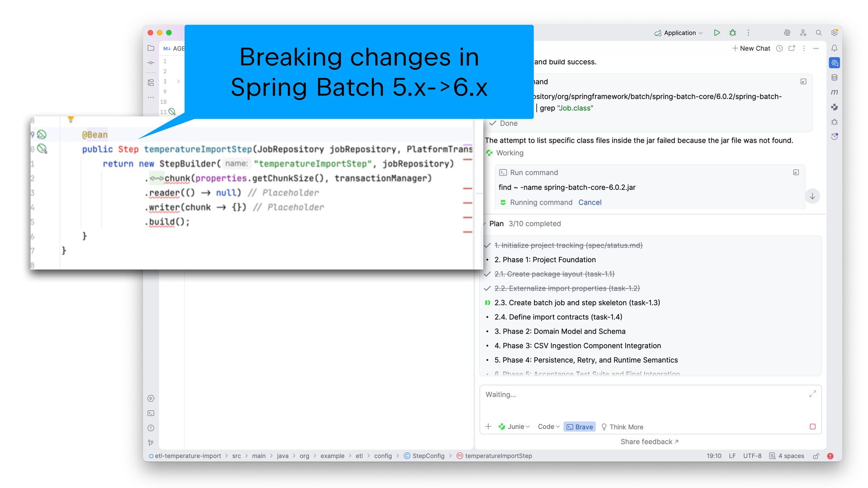The height and width of the screenshot is (488, 868).
Task: Open Junie tool window from right sidebar
Action: point(834,107)
